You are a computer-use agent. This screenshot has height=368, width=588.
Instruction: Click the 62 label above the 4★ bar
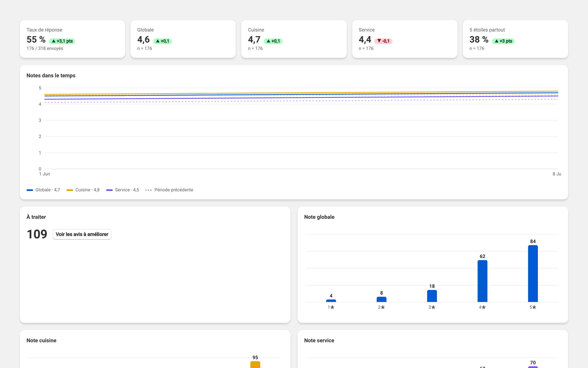[482, 256]
